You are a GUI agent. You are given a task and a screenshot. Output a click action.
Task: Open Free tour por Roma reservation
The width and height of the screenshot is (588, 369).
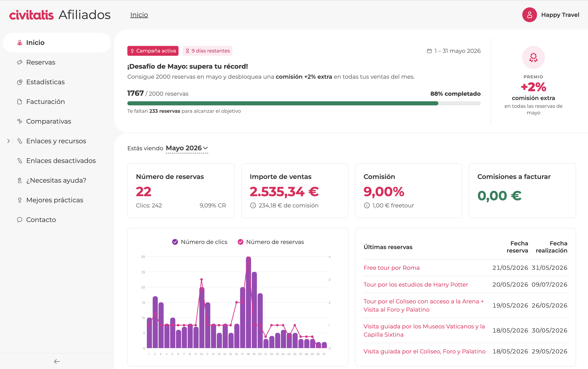(x=391, y=268)
